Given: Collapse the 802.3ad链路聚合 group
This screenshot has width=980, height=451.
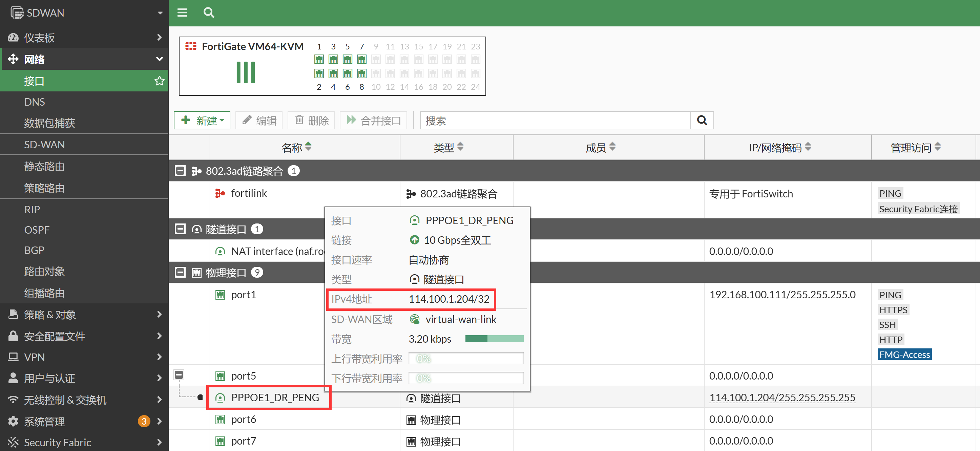Looking at the screenshot, I should pyautogui.click(x=180, y=171).
